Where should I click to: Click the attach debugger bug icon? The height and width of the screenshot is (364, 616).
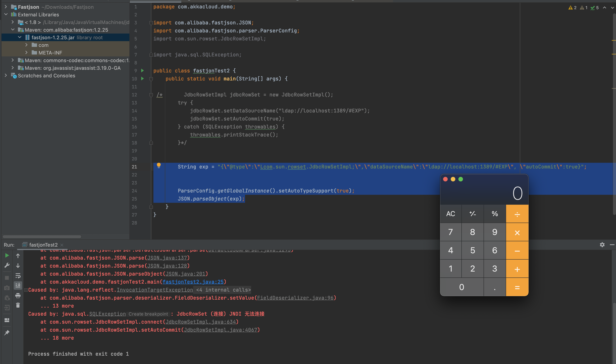pos(7,298)
